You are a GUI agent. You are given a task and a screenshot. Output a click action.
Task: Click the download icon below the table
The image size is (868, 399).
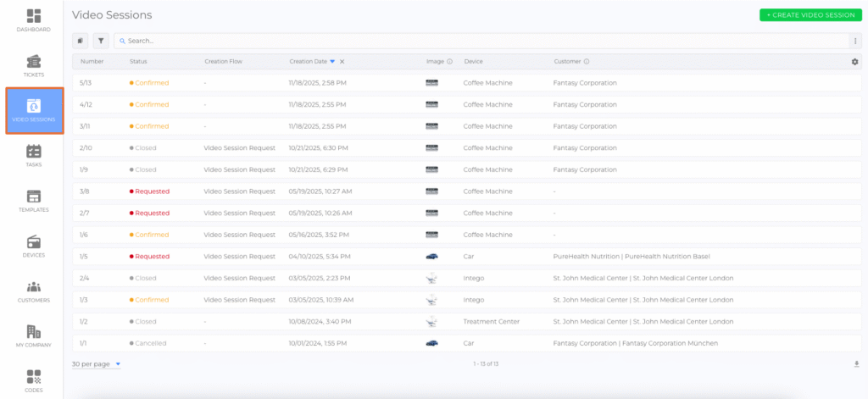tap(855, 363)
